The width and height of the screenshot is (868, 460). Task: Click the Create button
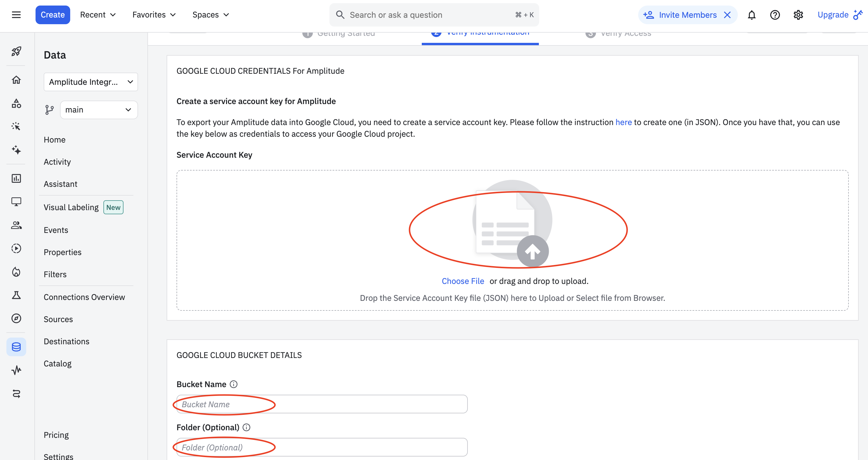(52, 15)
